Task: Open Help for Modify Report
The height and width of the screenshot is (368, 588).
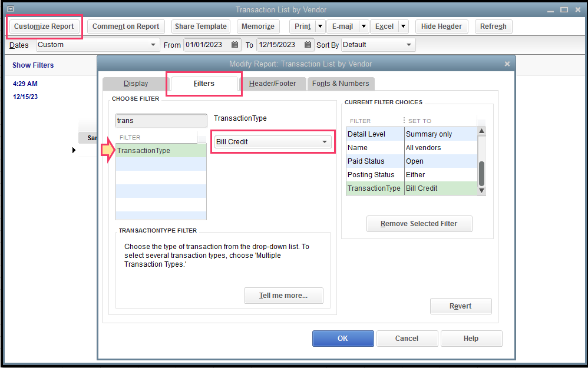Action: 471,339
